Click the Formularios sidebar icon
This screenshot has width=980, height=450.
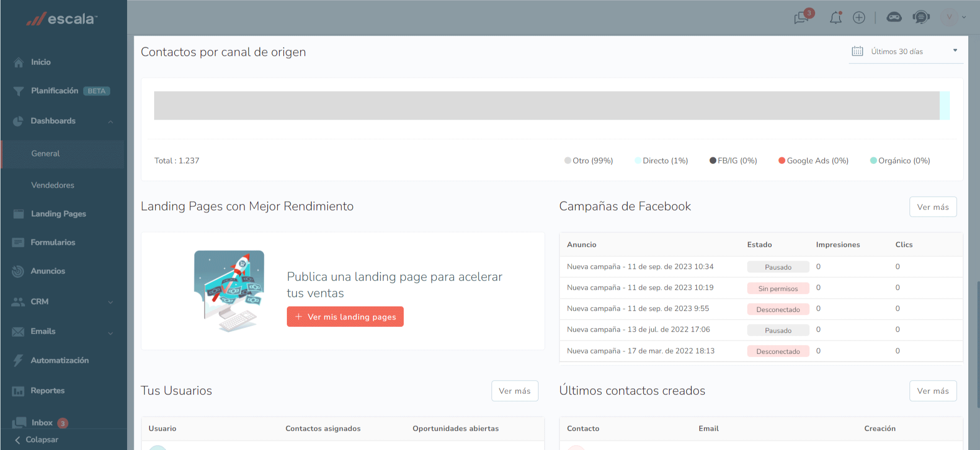[18, 243]
